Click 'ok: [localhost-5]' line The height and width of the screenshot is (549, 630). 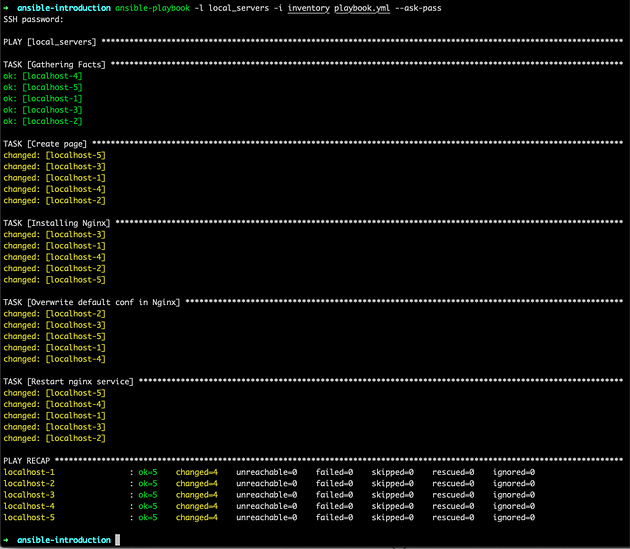(x=43, y=87)
